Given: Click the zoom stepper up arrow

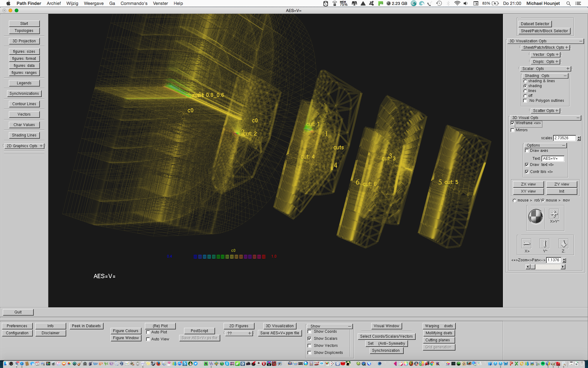Looking at the screenshot, I should (564, 259).
